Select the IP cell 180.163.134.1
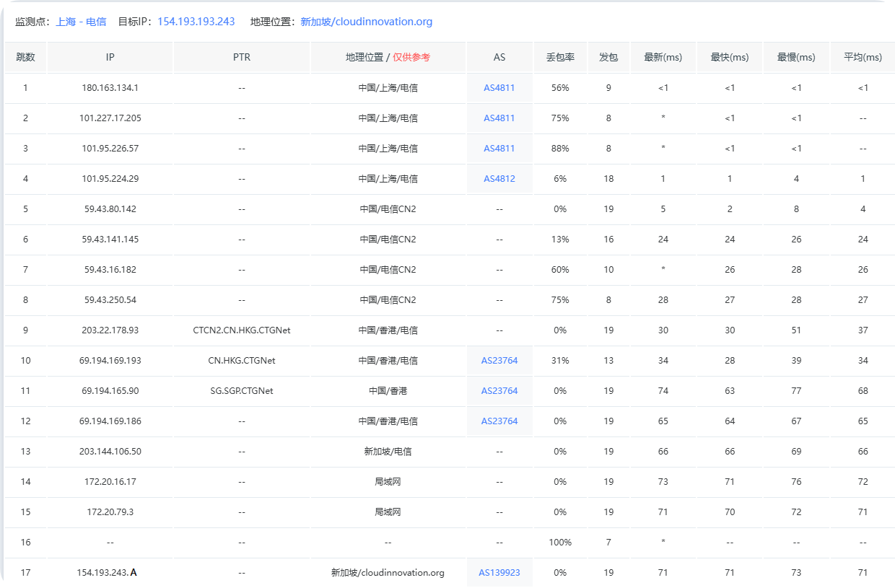895x588 pixels. [110, 88]
